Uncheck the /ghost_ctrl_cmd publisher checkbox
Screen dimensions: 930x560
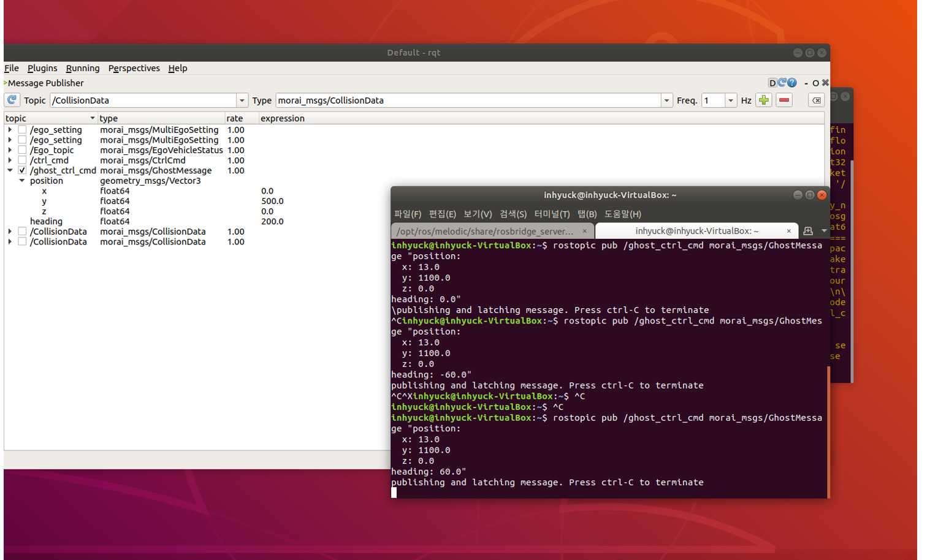pos(22,170)
